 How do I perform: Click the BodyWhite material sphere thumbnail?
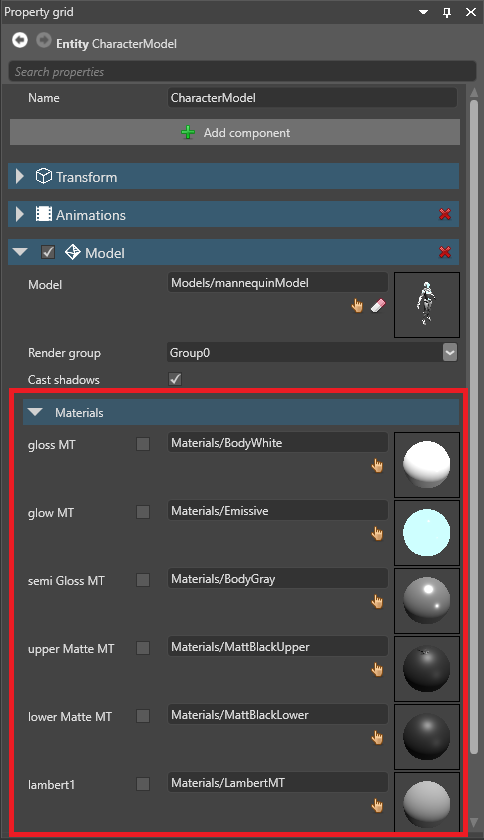click(x=427, y=464)
